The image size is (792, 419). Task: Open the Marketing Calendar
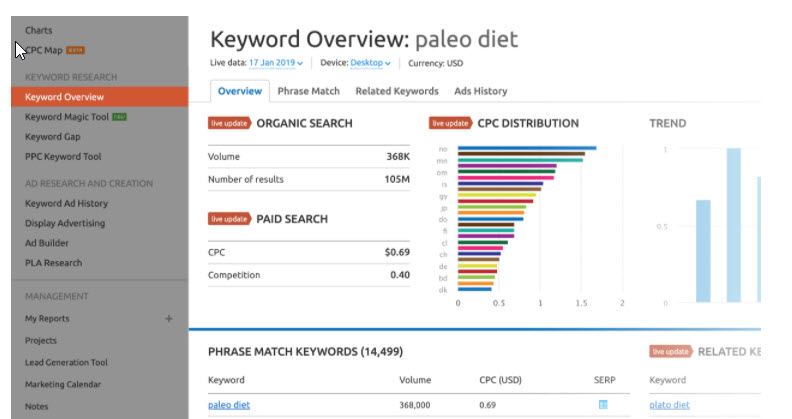63,385
